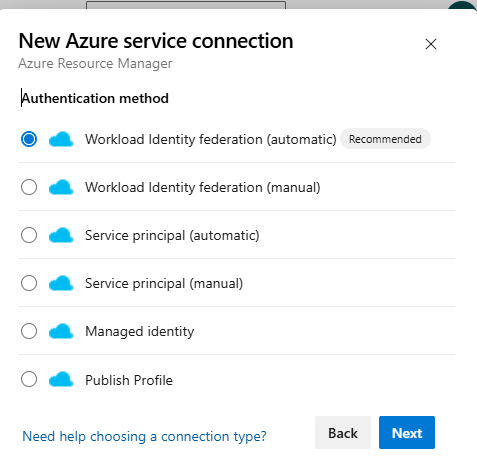477x466 pixels.
Task: Click the Publish Profile cloud icon
Action: [x=61, y=379]
